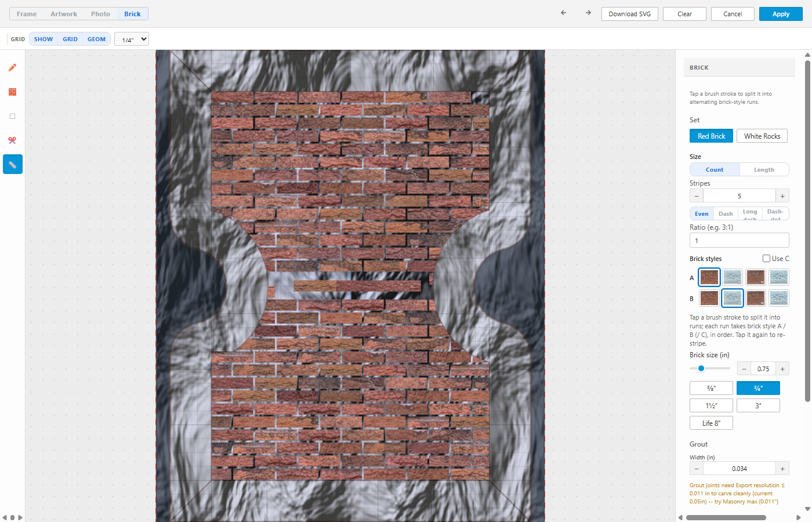Click the Cancel button
The height and width of the screenshot is (522, 812).
click(733, 14)
